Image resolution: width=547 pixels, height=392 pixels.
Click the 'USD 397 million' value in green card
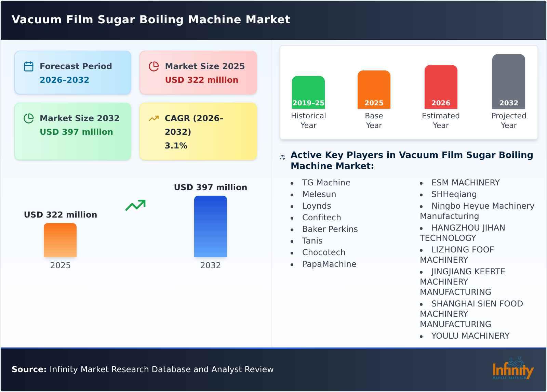click(76, 132)
